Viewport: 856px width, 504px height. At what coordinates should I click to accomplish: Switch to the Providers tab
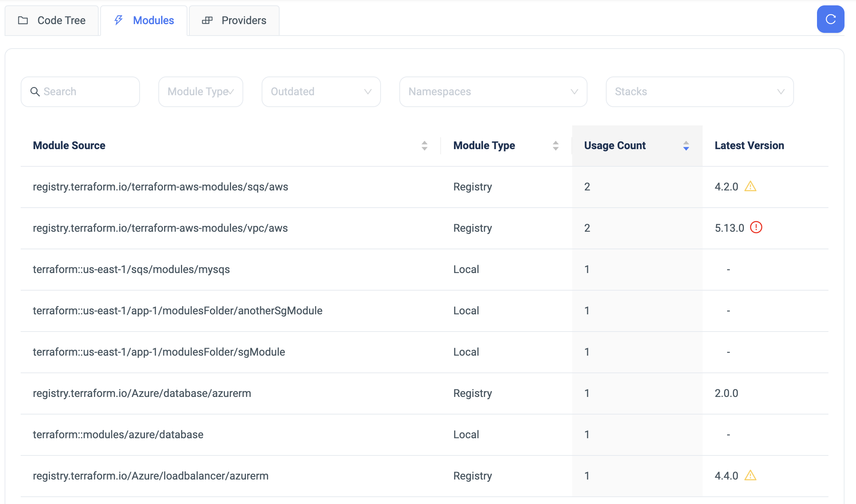coord(234,21)
